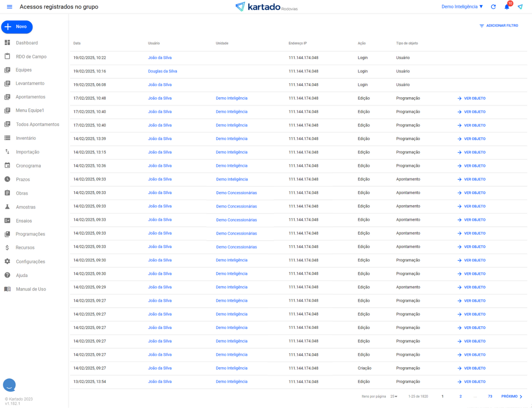The image size is (532, 408).
Task: Open Adicionar Filtro filter options
Action: click(499, 26)
